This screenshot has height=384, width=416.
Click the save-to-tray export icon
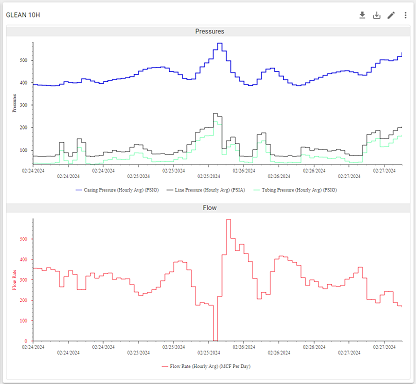point(377,15)
